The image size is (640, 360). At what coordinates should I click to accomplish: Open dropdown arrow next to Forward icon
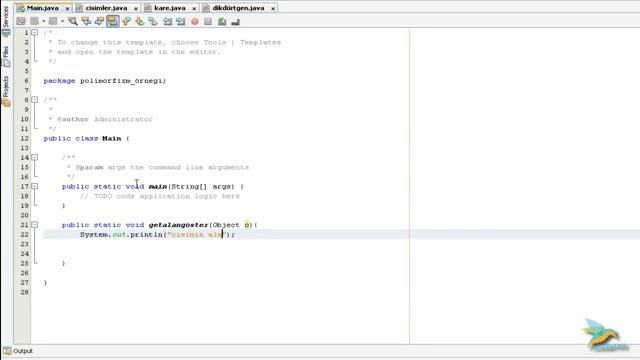(62, 21)
